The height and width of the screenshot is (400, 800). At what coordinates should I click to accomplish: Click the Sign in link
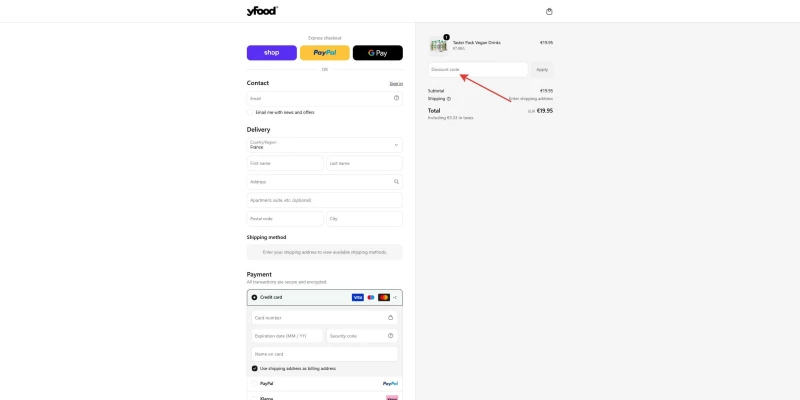coord(396,84)
